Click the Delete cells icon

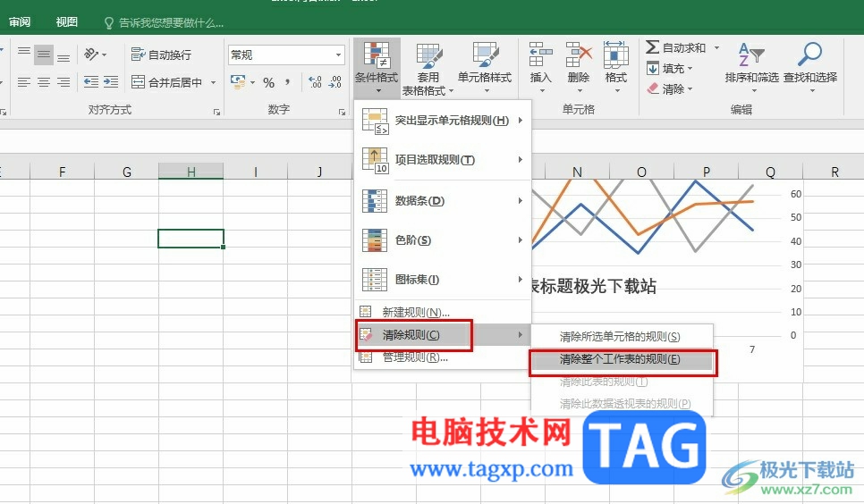point(579,55)
